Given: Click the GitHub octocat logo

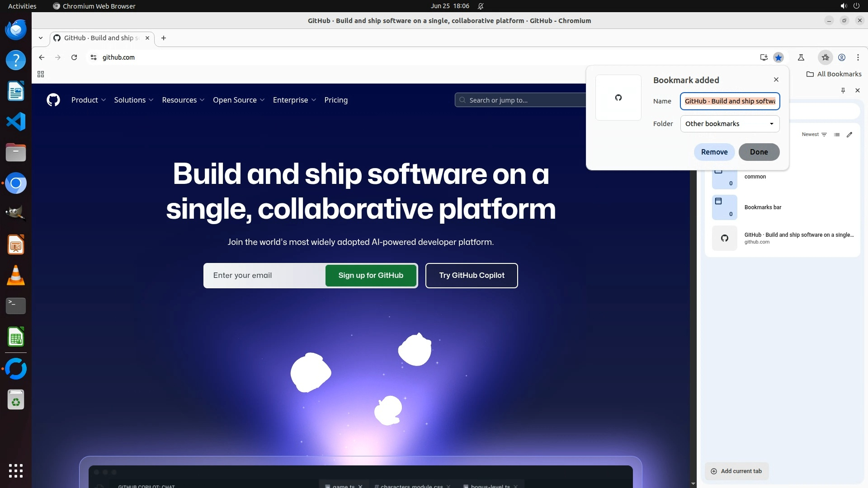Looking at the screenshot, I should click(x=53, y=100).
